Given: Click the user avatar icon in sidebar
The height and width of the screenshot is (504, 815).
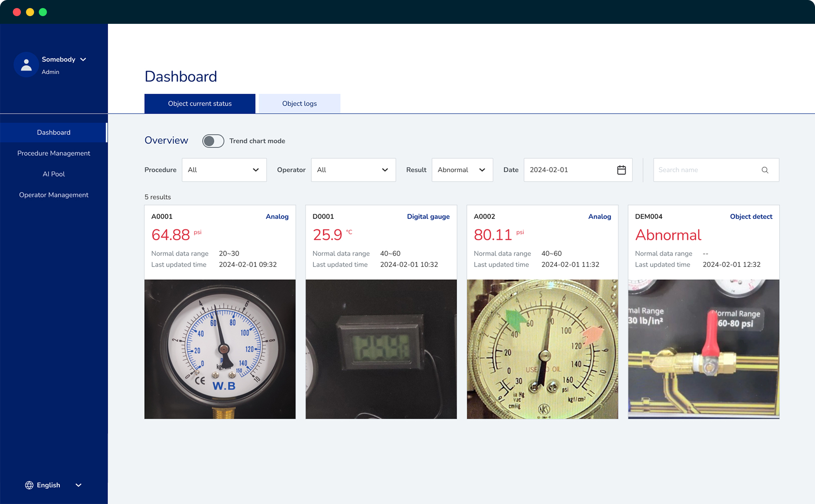Looking at the screenshot, I should pos(26,64).
